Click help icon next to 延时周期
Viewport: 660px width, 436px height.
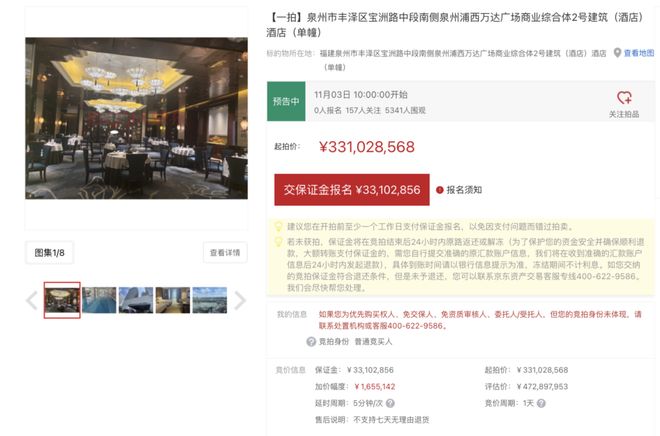point(390,403)
